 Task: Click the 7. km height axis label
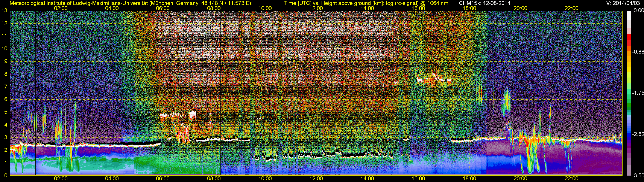coord(6,87)
